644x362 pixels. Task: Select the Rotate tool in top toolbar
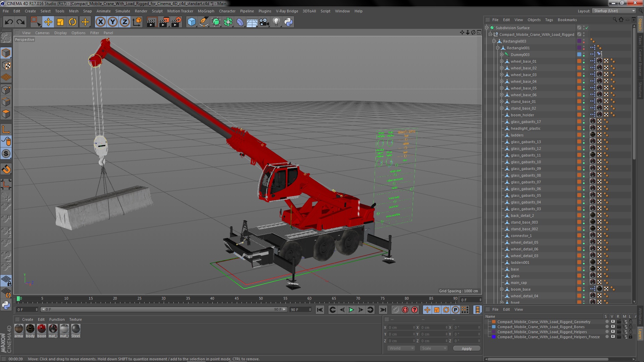click(72, 22)
